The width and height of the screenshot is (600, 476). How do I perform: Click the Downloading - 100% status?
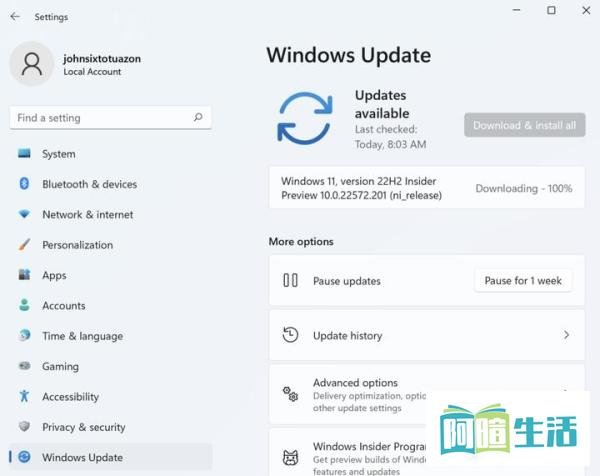pyautogui.click(x=524, y=188)
